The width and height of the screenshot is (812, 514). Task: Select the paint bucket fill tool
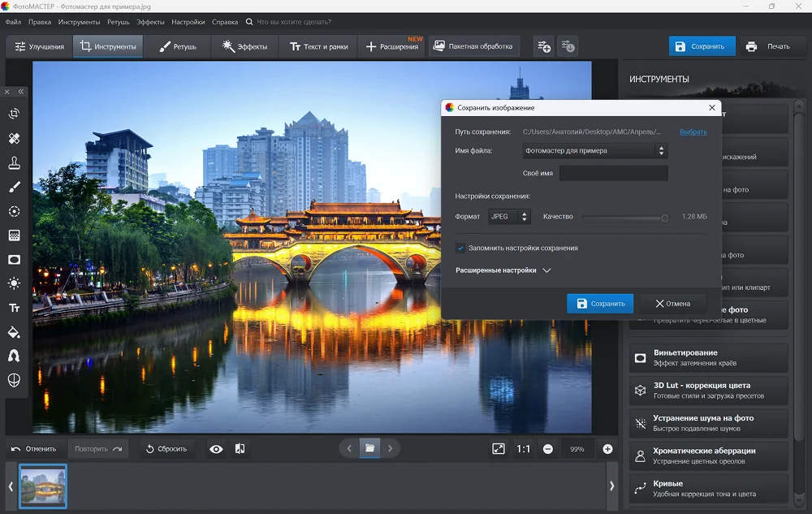coord(14,332)
